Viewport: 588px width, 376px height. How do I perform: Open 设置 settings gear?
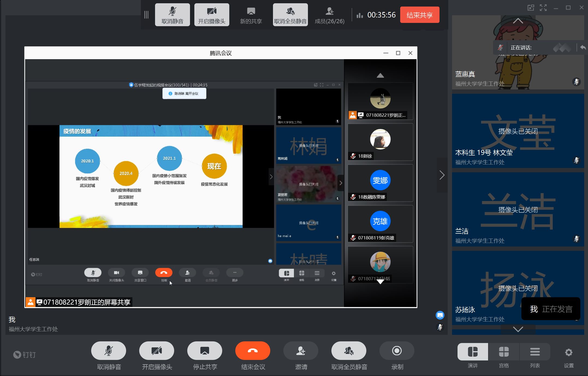[569, 353]
